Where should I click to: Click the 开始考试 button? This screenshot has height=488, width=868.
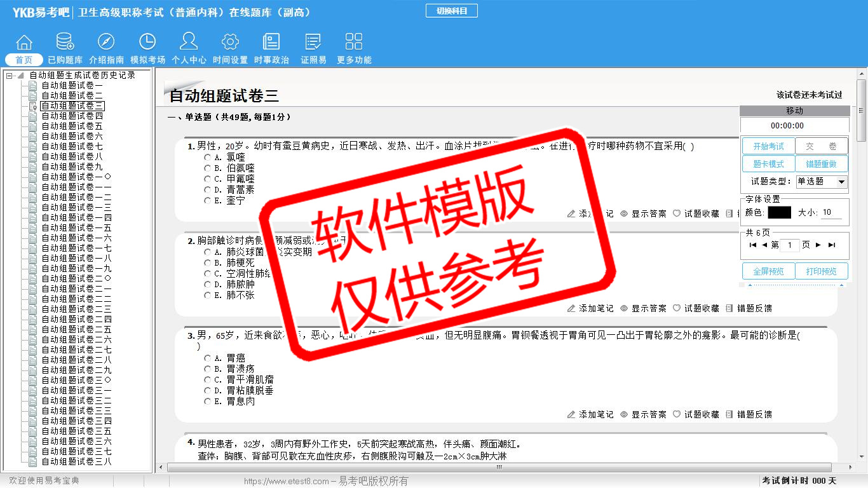pos(768,146)
